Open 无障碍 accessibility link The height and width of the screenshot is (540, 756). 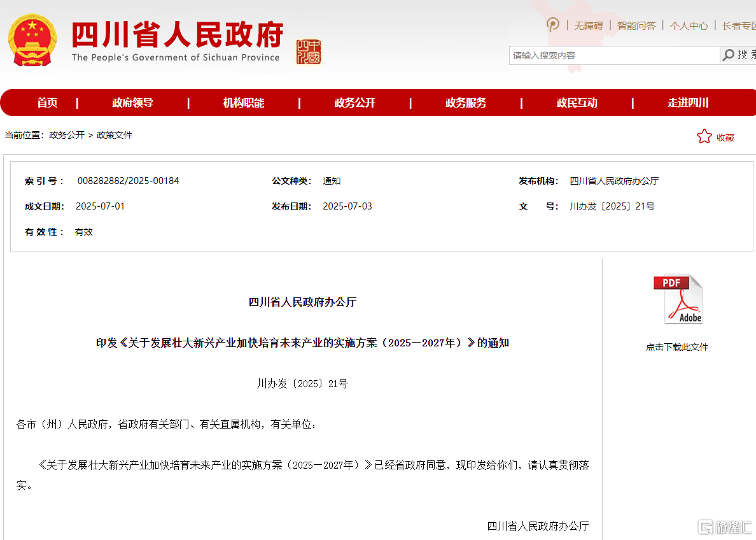588,25
